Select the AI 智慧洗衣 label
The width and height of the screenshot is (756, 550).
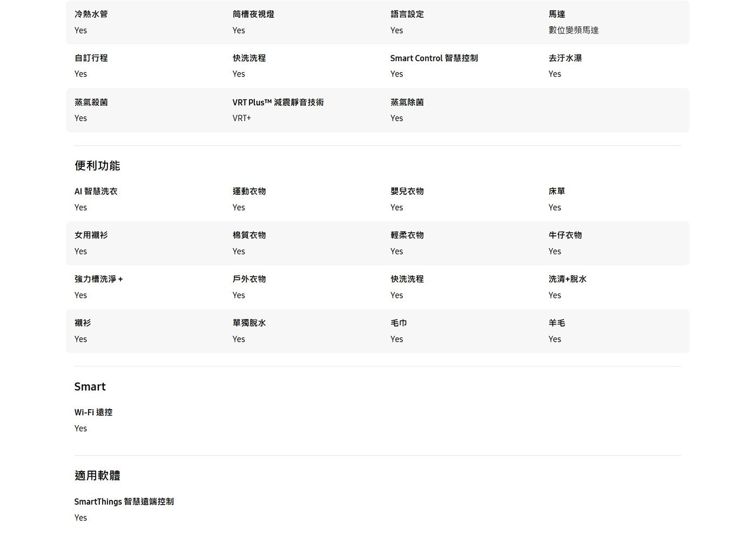pyautogui.click(x=96, y=191)
